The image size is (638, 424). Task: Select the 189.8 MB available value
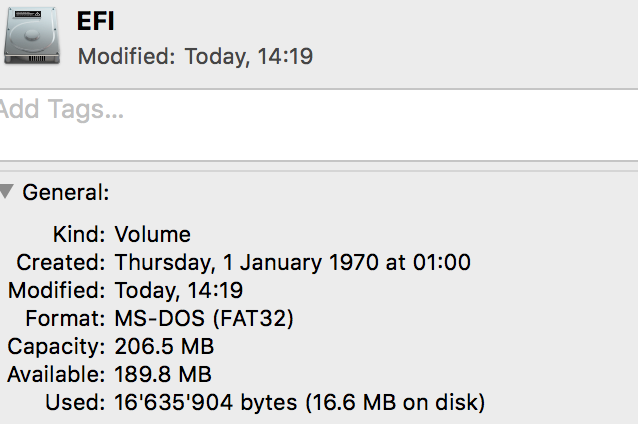tap(163, 375)
